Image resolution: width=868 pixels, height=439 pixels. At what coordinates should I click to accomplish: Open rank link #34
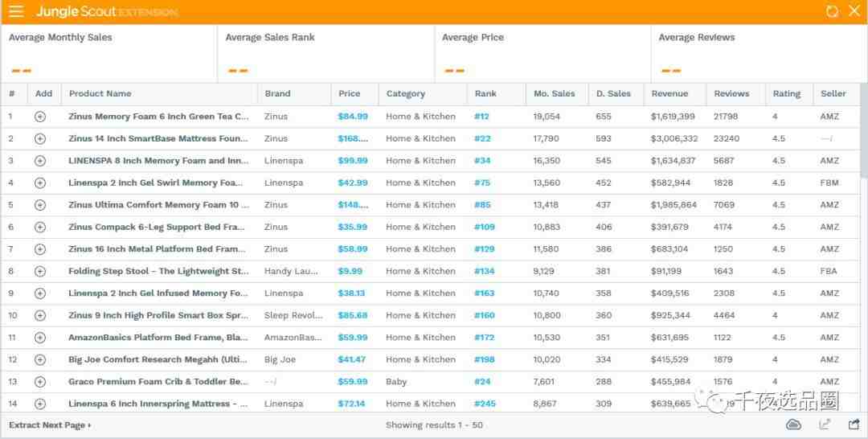(x=482, y=161)
